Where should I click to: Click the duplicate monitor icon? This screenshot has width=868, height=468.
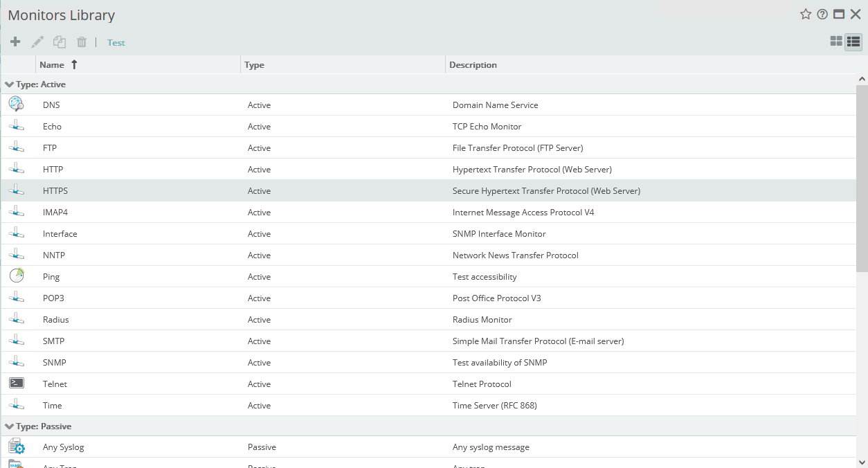click(x=59, y=42)
